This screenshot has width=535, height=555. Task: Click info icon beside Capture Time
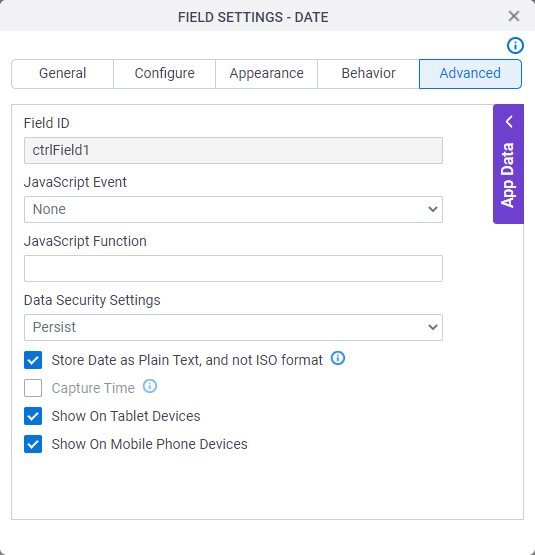pos(150,386)
